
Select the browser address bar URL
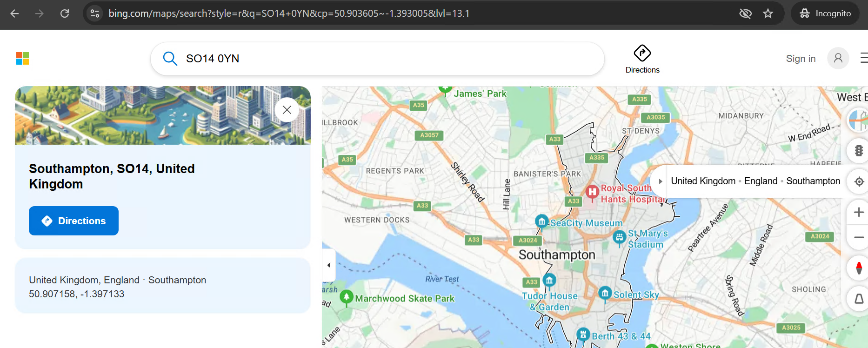point(289,13)
